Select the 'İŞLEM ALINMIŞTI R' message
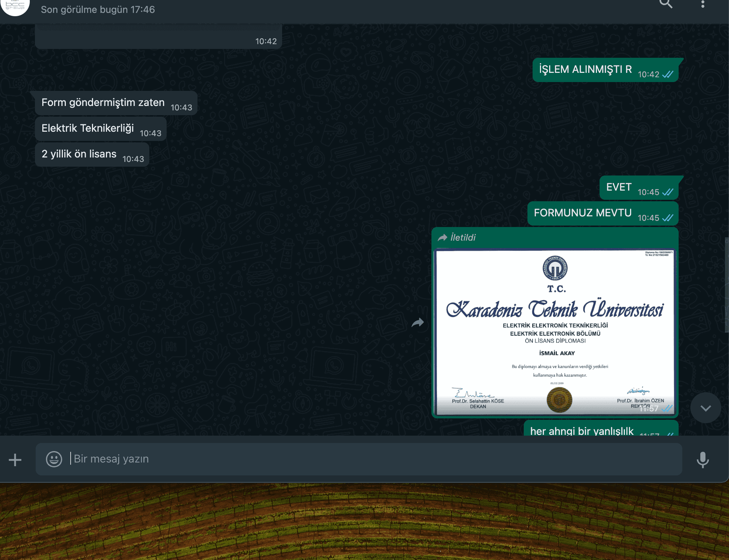This screenshot has width=729, height=560. pos(605,70)
